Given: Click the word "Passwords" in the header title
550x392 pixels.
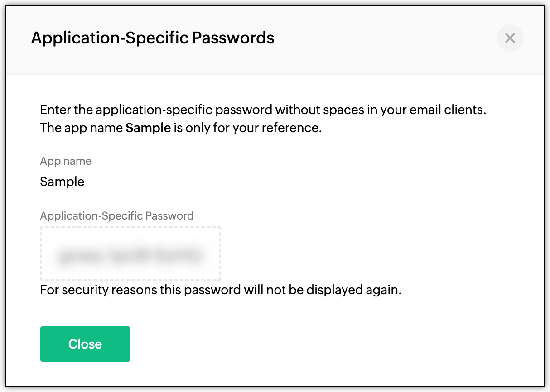Looking at the screenshot, I should (233, 38).
